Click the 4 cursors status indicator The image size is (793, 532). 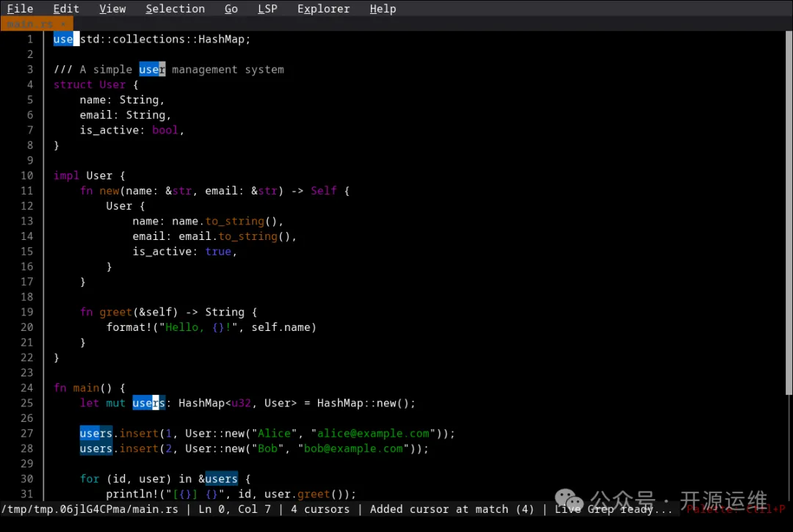[320, 509]
